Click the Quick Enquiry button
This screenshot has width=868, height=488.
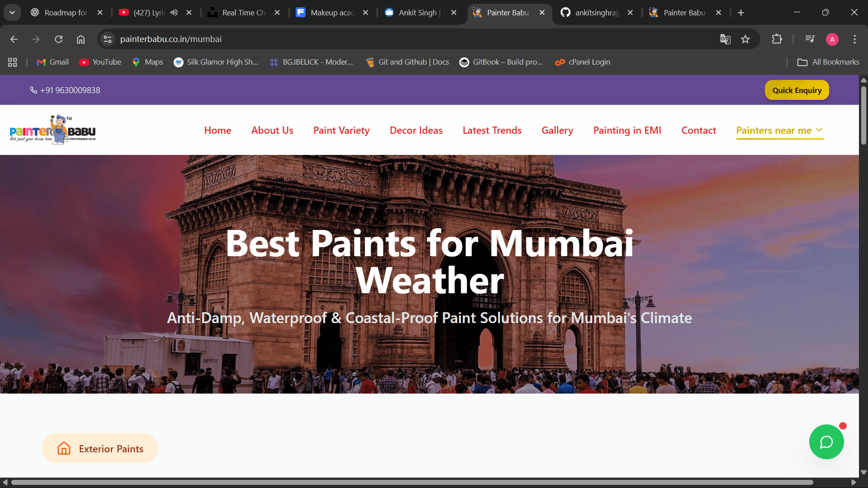[x=797, y=90]
